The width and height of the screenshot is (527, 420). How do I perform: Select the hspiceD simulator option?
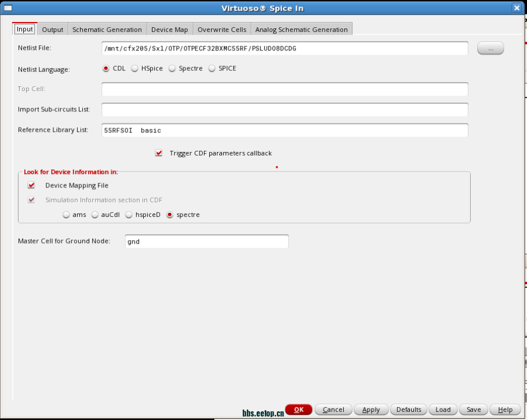point(129,215)
